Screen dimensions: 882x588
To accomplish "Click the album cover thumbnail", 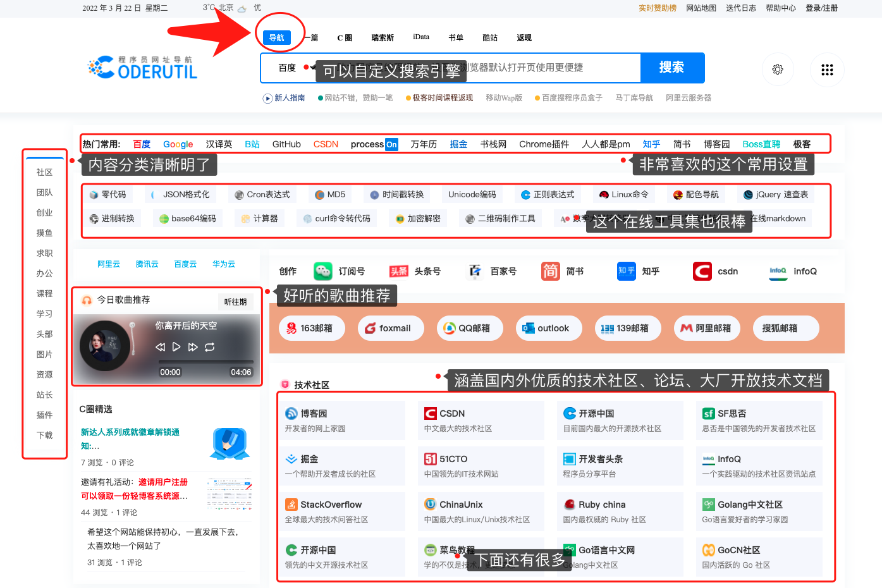I will [x=105, y=346].
